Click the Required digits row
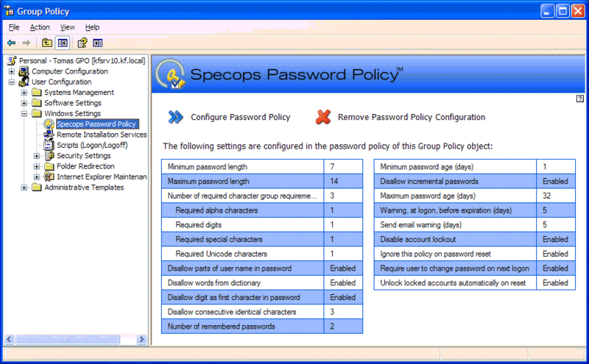 click(x=262, y=225)
